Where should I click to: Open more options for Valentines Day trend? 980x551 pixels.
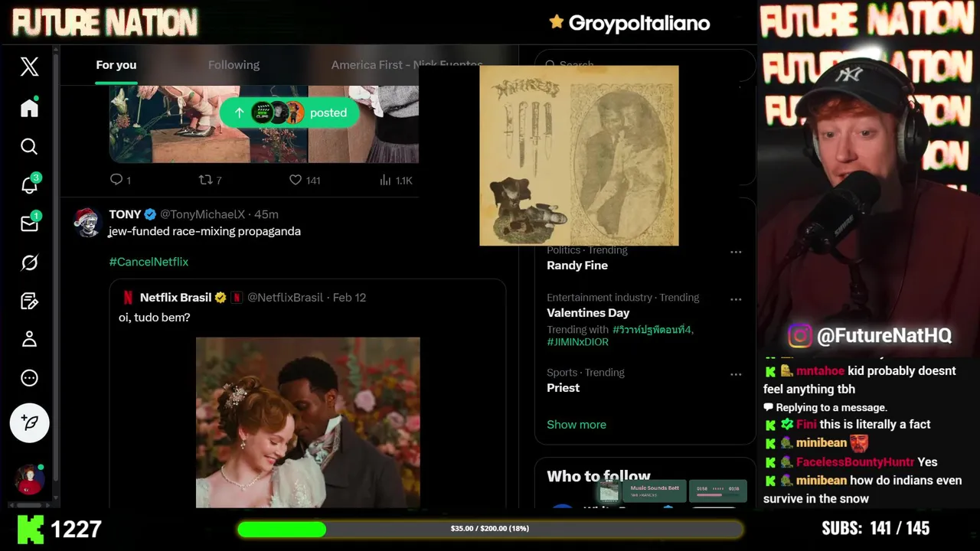tap(736, 299)
